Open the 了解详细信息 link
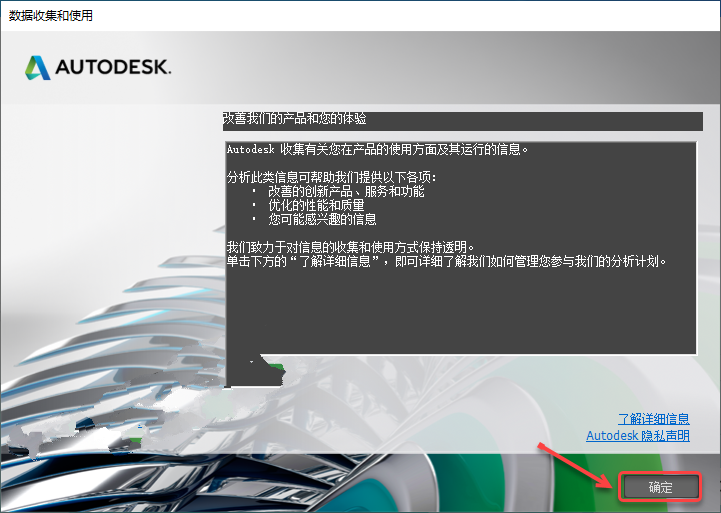The height and width of the screenshot is (513, 721). click(653, 419)
